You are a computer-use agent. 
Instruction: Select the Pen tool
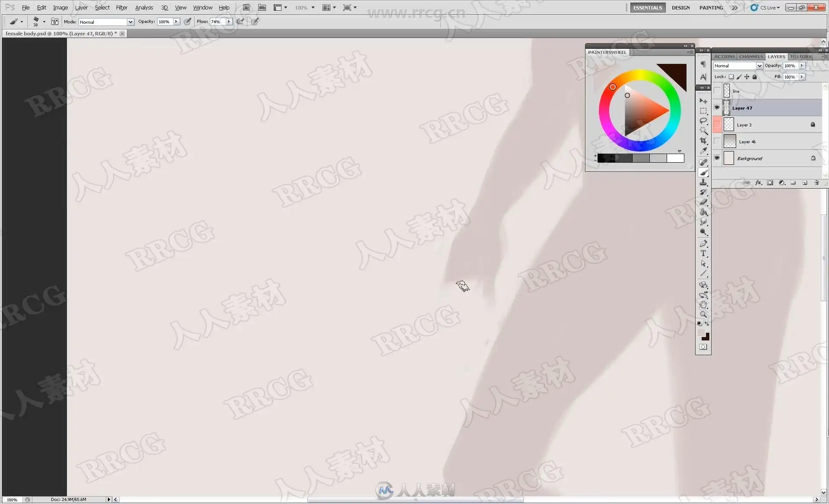703,243
